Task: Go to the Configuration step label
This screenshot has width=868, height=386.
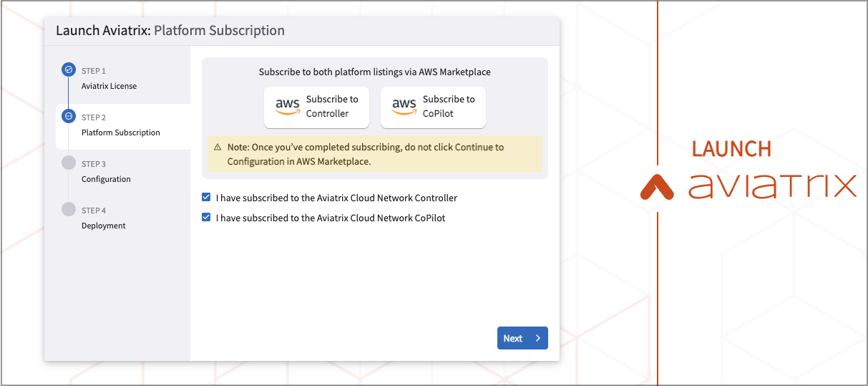Action: tap(106, 179)
